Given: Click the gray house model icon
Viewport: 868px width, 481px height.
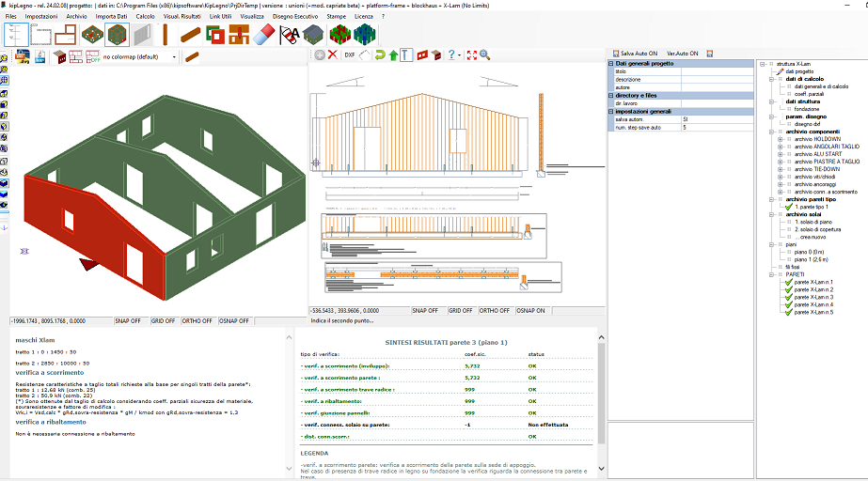Looking at the screenshot, I should pos(313,35).
